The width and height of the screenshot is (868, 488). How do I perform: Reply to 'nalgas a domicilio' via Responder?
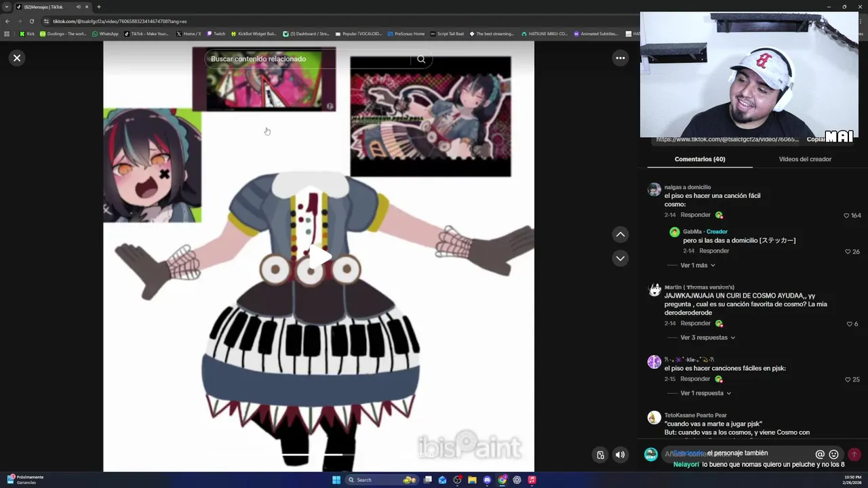[x=695, y=215]
